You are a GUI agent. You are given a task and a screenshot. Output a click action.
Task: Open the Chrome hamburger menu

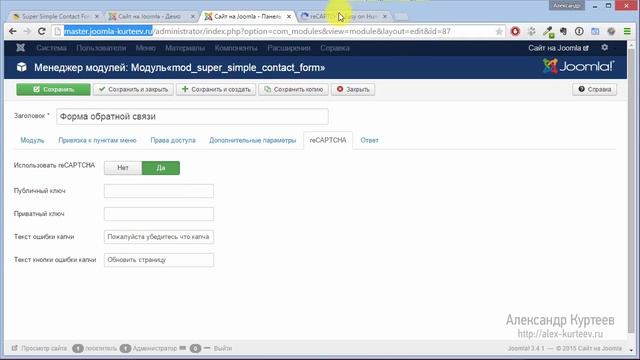(627, 31)
